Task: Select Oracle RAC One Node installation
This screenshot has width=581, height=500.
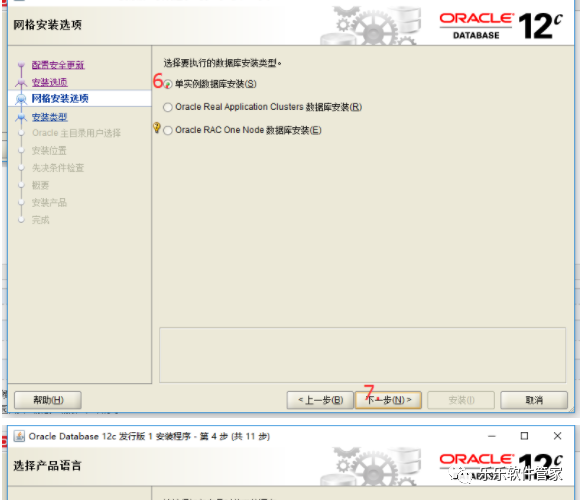Action: [168, 130]
